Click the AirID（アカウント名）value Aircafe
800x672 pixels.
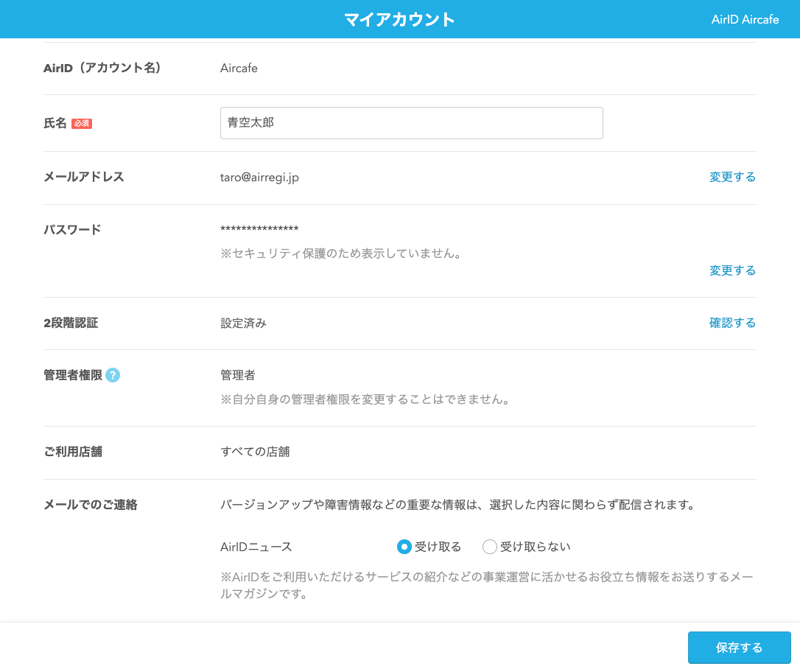click(x=240, y=68)
